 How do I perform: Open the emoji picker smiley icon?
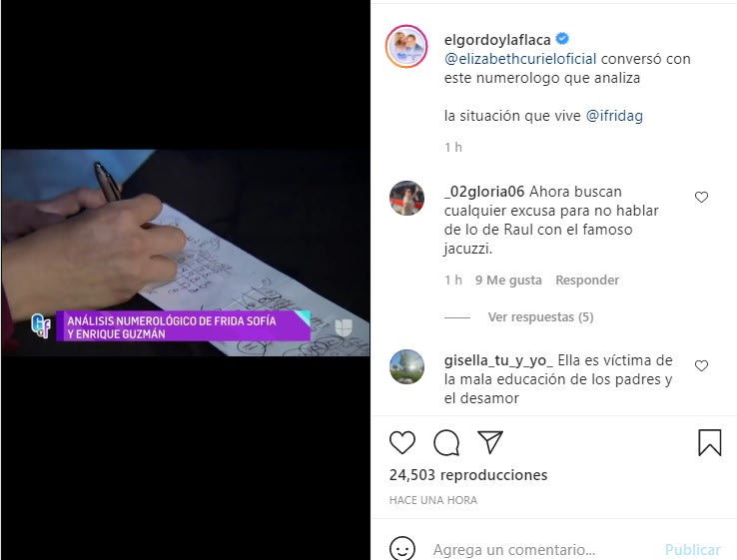coord(402,549)
